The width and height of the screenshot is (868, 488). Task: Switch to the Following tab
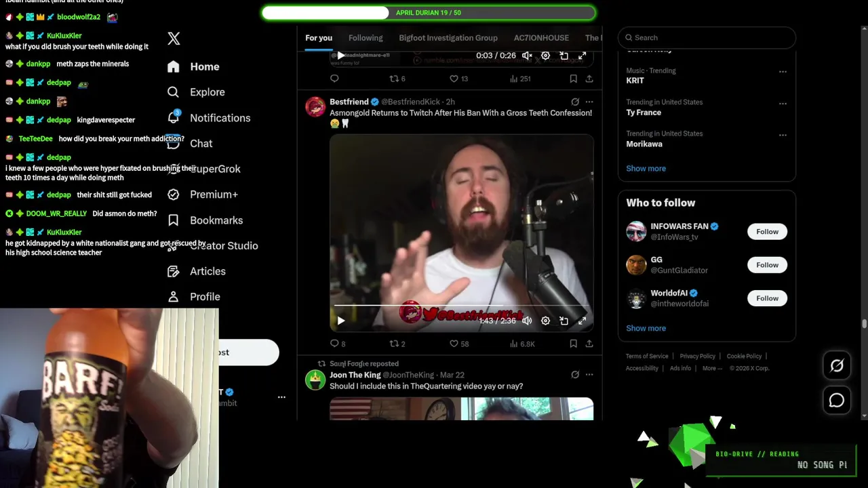[x=366, y=38]
